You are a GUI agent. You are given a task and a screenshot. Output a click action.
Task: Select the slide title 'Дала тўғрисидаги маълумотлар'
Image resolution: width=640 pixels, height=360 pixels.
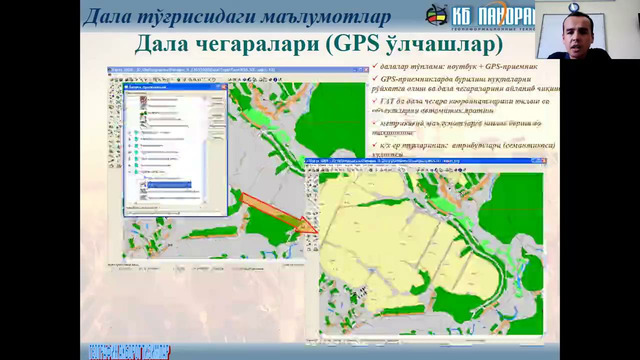(x=237, y=16)
